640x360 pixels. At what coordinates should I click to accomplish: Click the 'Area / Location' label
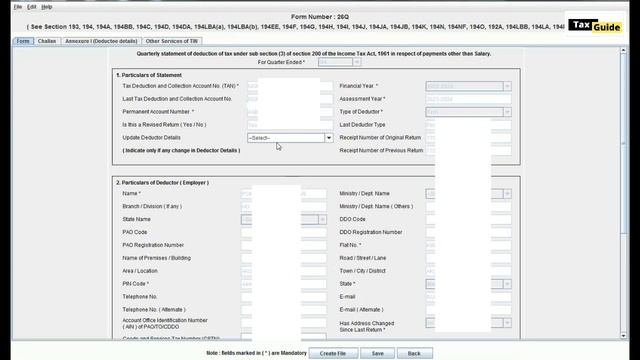[x=140, y=271]
